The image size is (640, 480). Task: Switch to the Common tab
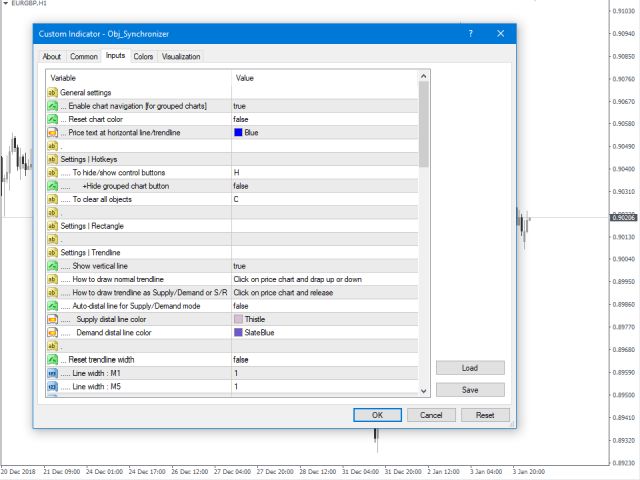coord(84,57)
